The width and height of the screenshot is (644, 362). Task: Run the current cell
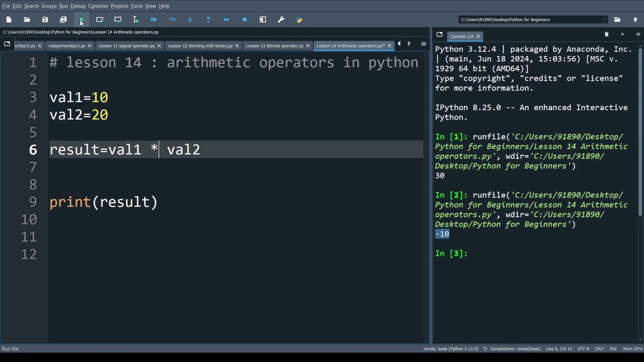point(100,20)
